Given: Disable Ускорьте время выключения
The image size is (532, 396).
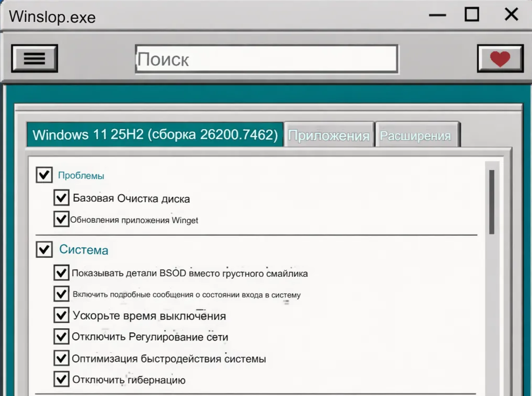Looking at the screenshot, I should (62, 315).
